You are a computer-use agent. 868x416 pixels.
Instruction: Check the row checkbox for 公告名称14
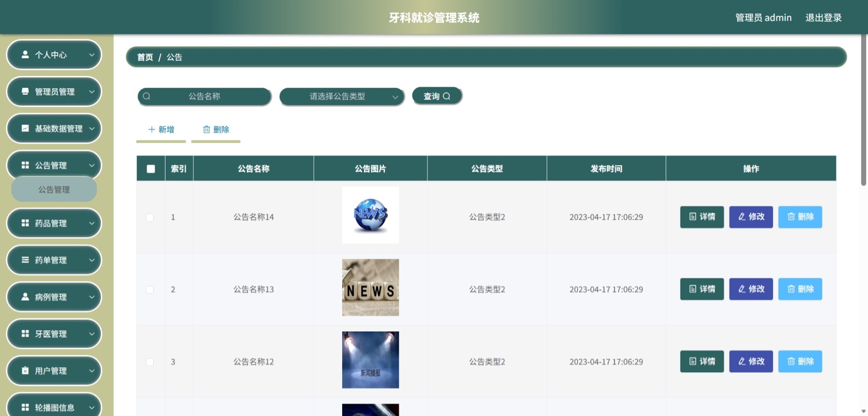click(150, 217)
